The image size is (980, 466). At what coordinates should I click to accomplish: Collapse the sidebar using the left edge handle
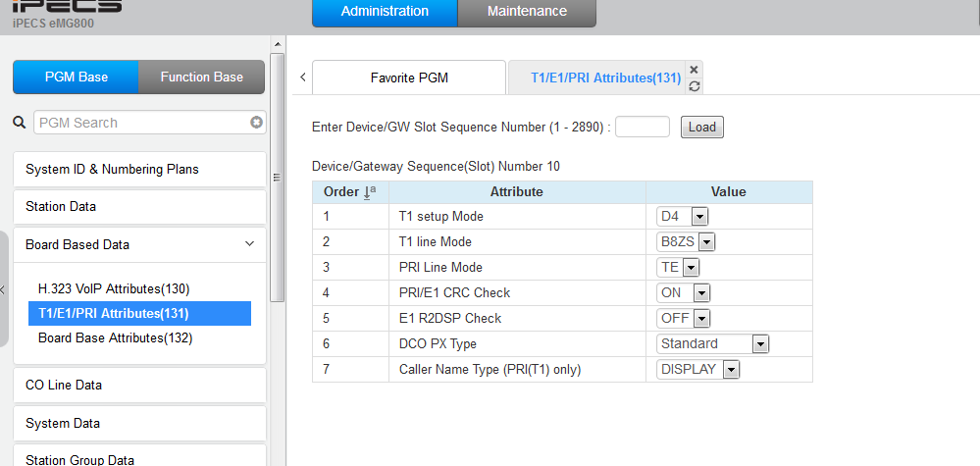point(4,288)
